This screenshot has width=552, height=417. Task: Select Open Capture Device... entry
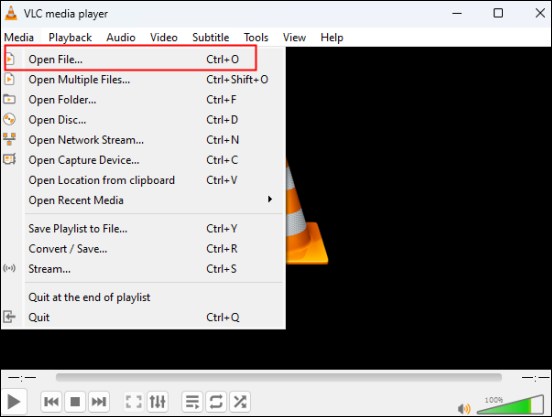[x=143, y=159]
